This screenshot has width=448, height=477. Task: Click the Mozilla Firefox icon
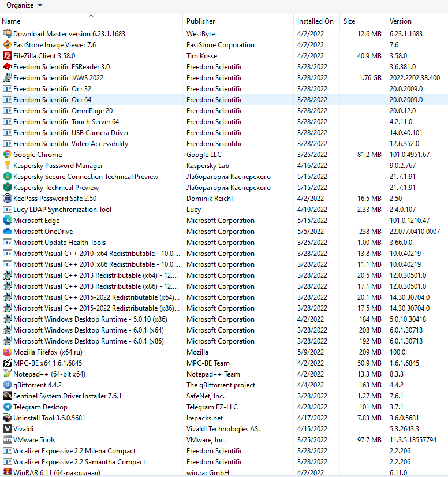pos(8,352)
